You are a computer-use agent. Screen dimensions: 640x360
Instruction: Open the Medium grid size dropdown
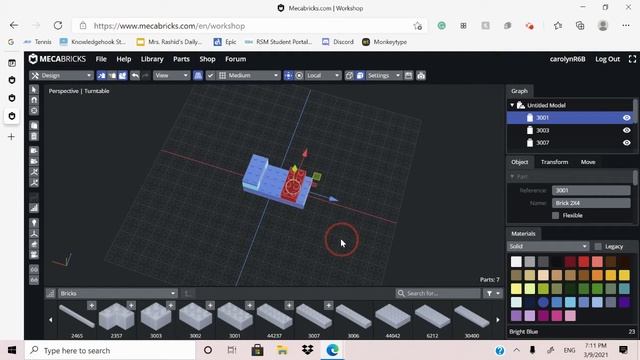click(249, 76)
